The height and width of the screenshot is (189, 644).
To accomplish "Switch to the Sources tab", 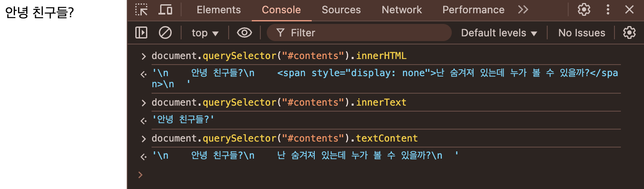I will pos(341,10).
